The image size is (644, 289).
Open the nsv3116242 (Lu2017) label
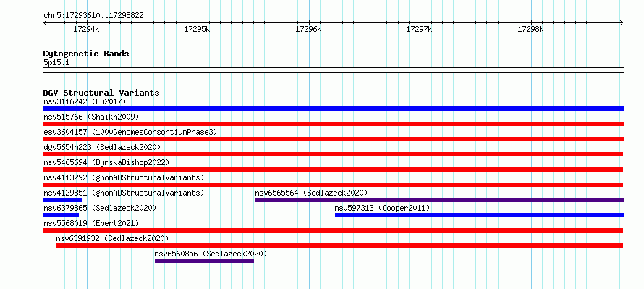[85, 101]
